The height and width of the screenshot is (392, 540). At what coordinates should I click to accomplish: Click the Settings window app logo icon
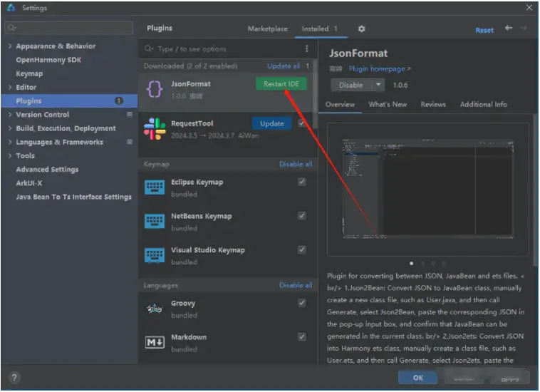(x=11, y=8)
